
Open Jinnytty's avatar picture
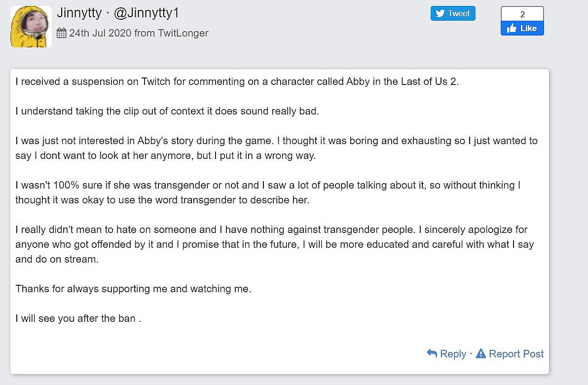(31, 27)
